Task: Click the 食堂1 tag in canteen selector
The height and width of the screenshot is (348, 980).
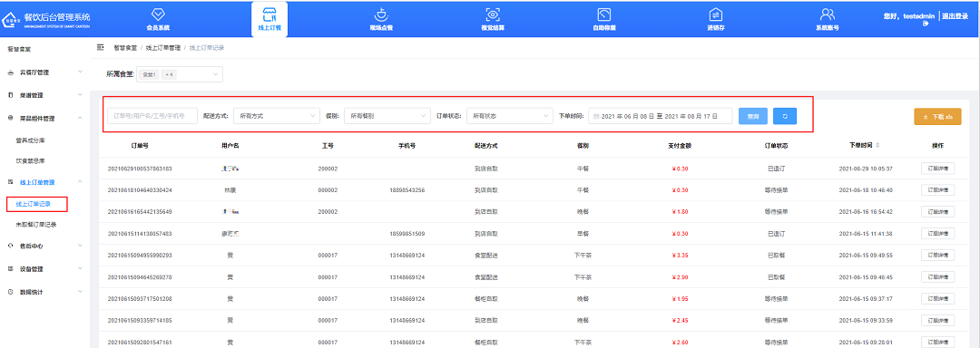Action: pyautogui.click(x=149, y=74)
